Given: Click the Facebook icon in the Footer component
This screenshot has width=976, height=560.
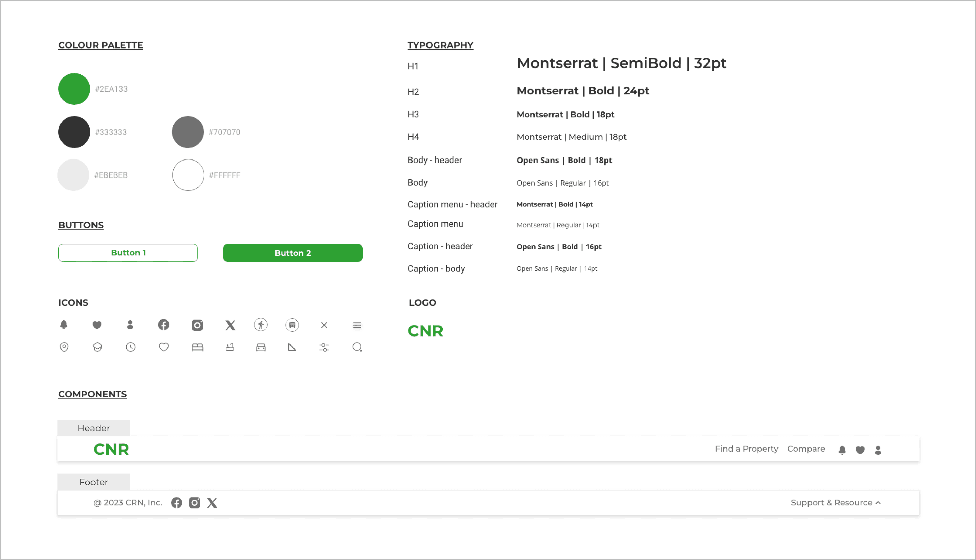Looking at the screenshot, I should pyautogui.click(x=177, y=503).
